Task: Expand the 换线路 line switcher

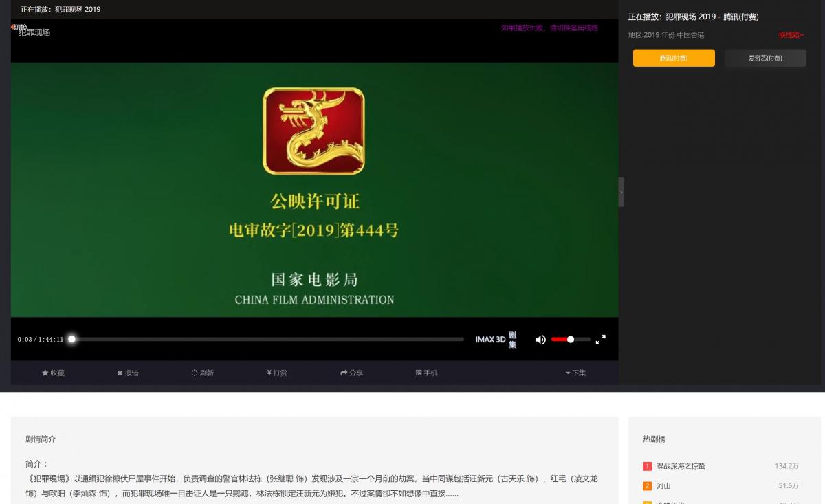Action: click(x=791, y=35)
